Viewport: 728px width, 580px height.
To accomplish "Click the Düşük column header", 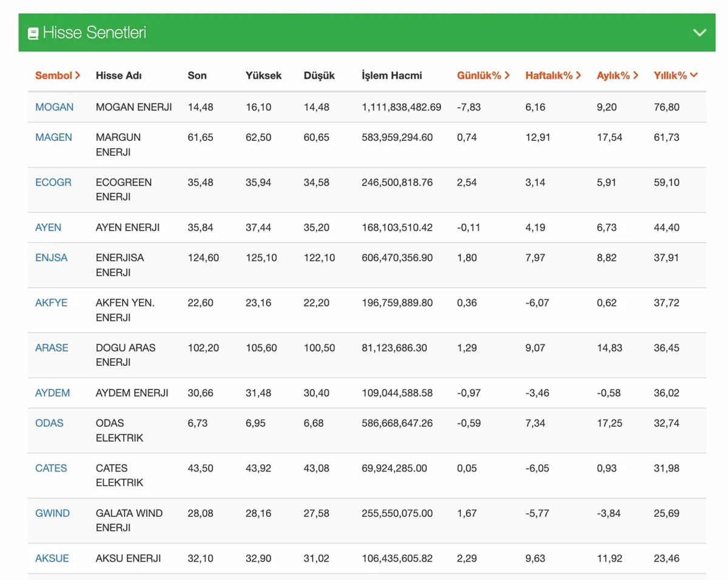I will [x=319, y=76].
